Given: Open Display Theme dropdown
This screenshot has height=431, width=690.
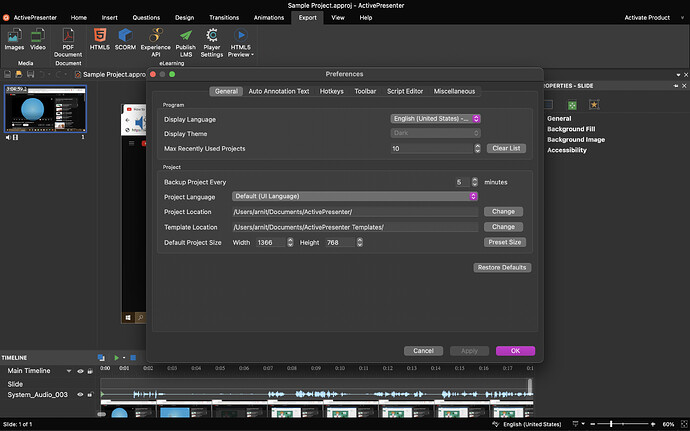Looking at the screenshot, I should 435,133.
